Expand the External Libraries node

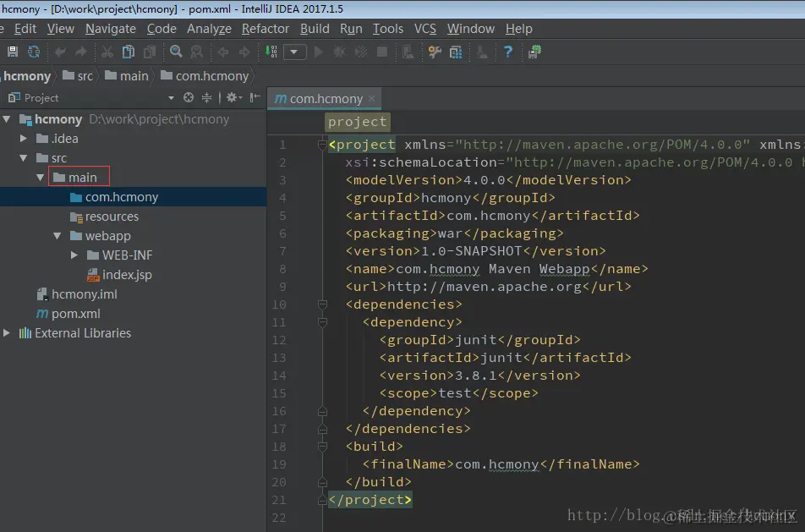(x=7, y=333)
